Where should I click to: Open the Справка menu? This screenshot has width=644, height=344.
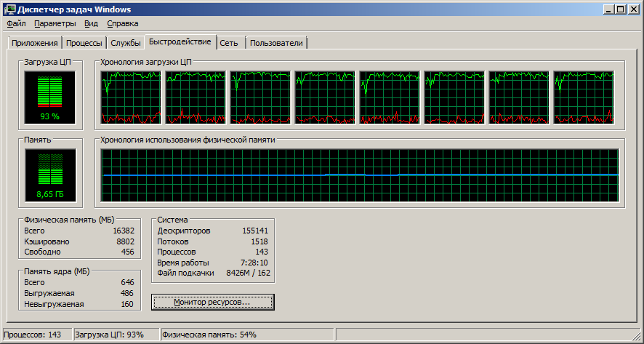tap(123, 24)
